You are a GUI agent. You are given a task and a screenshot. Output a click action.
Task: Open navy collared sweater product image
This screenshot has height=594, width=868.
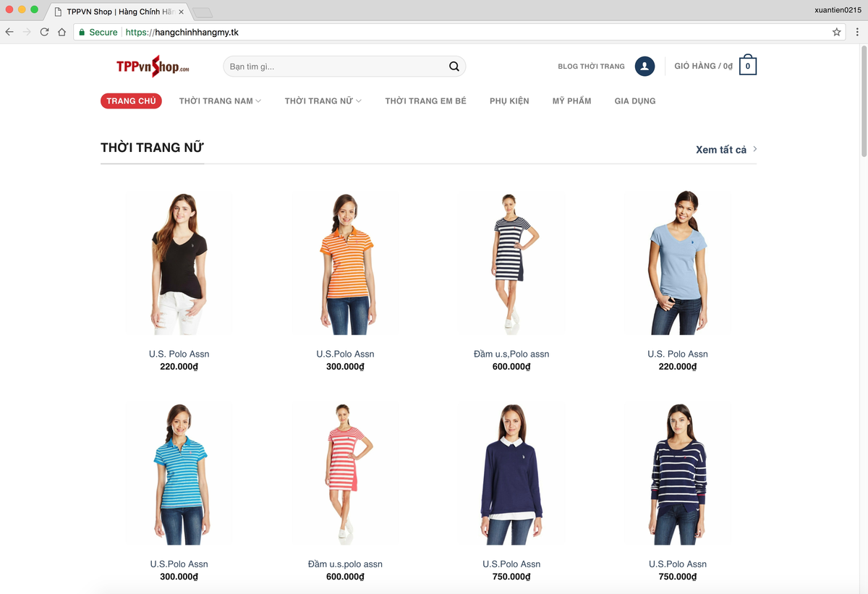(511, 473)
